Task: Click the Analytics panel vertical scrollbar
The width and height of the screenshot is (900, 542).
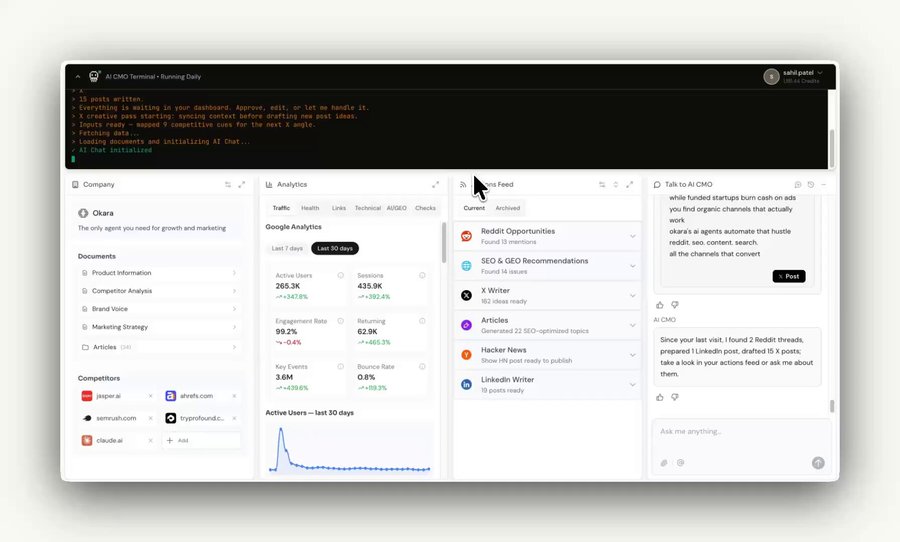Action: (x=444, y=243)
